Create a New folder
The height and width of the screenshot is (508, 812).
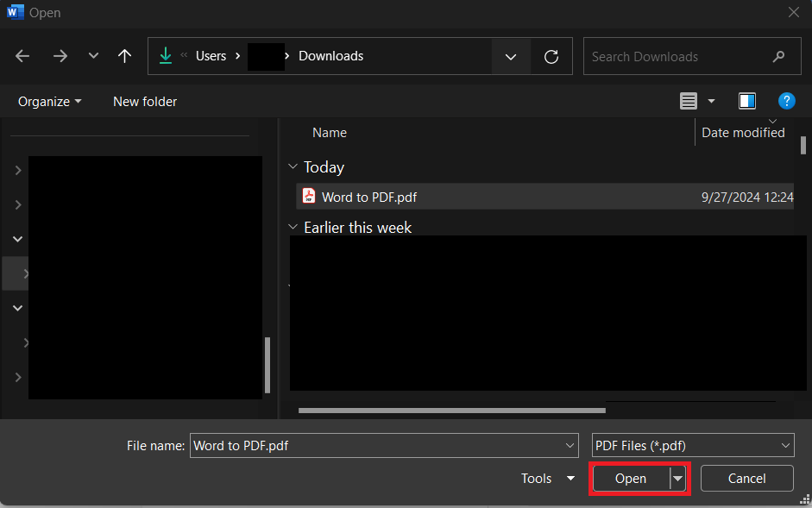(145, 102)
